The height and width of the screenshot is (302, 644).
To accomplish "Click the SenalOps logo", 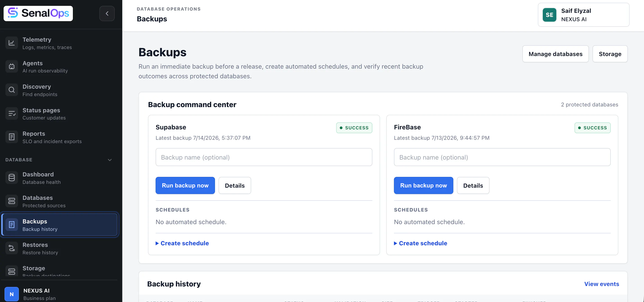I will pos(38,13).
